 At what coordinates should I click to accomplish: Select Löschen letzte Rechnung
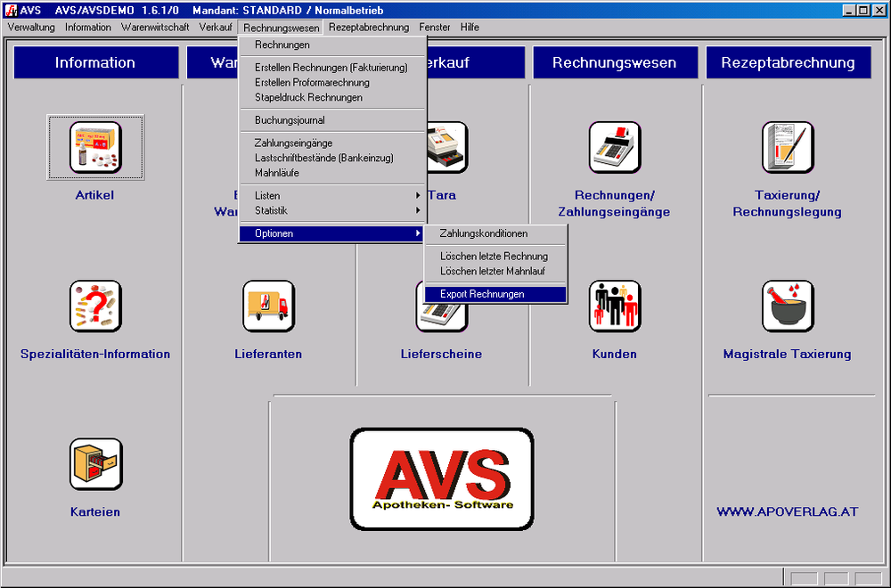(494, 256)
